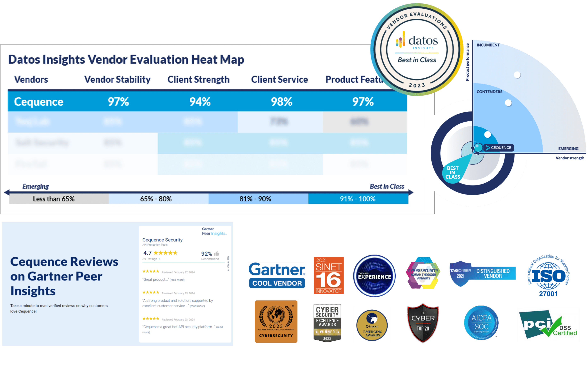This screenshot has width=588, height=368.
Task: Click Cyber Security Excellence Awards Winner badge
Action: [x=327, y=323]
